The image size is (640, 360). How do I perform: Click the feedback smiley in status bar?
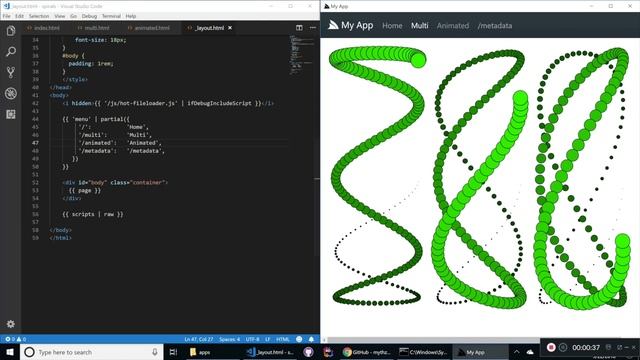[299, 339]
